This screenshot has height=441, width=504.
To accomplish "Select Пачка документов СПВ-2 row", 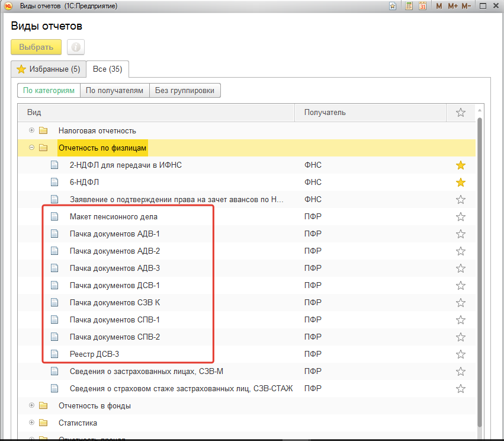I will pos(246,337).
